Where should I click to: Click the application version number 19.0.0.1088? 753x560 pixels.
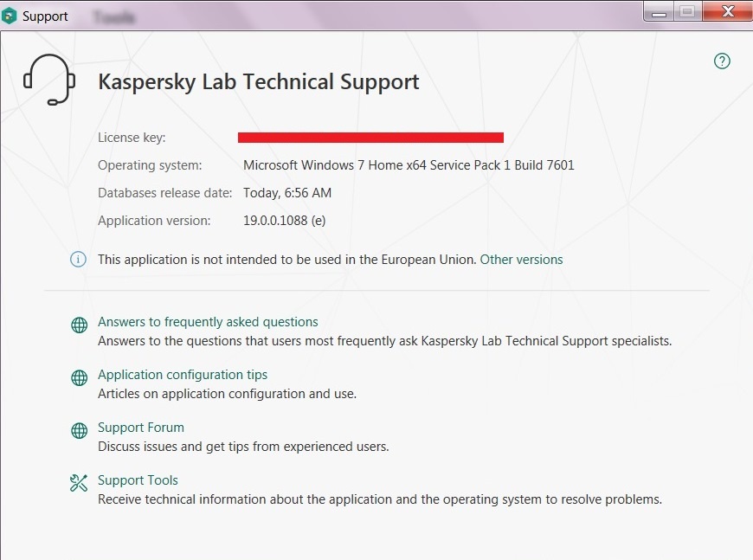[284, 221]
